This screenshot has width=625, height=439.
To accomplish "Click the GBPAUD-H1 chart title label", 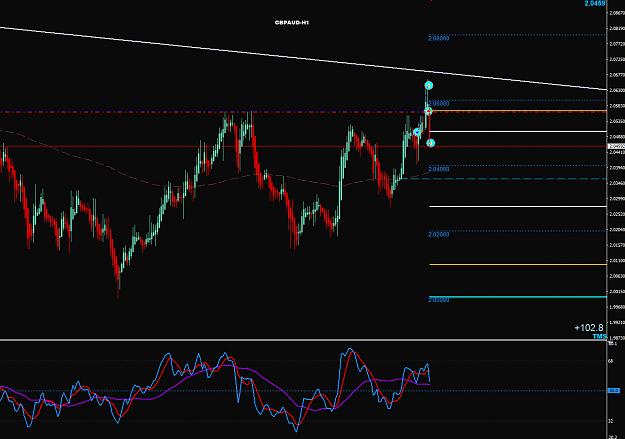I will click(x=292, y=23).
